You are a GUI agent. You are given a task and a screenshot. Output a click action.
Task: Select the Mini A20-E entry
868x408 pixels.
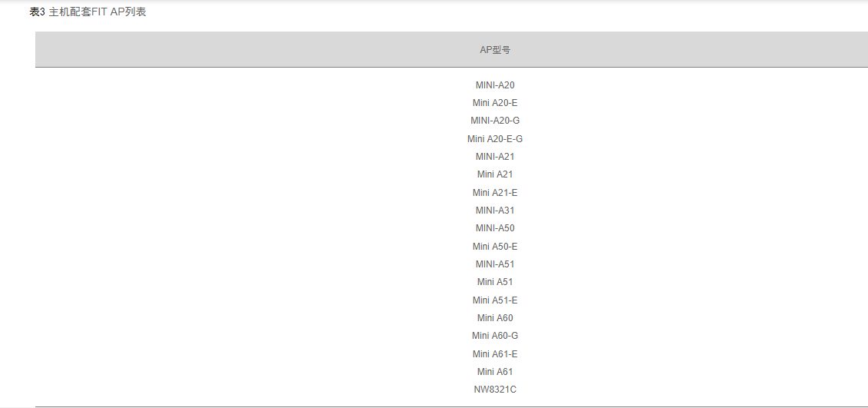(x=495, y=102)
